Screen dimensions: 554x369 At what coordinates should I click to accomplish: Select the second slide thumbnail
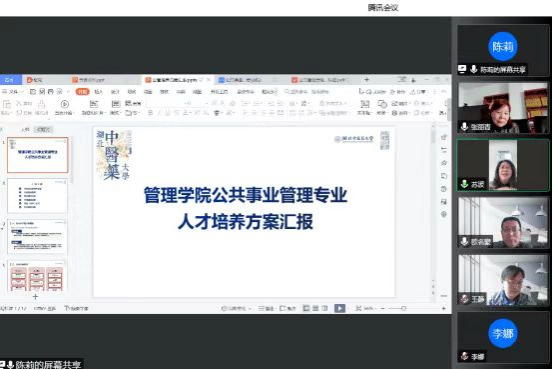tap(37, 195)
